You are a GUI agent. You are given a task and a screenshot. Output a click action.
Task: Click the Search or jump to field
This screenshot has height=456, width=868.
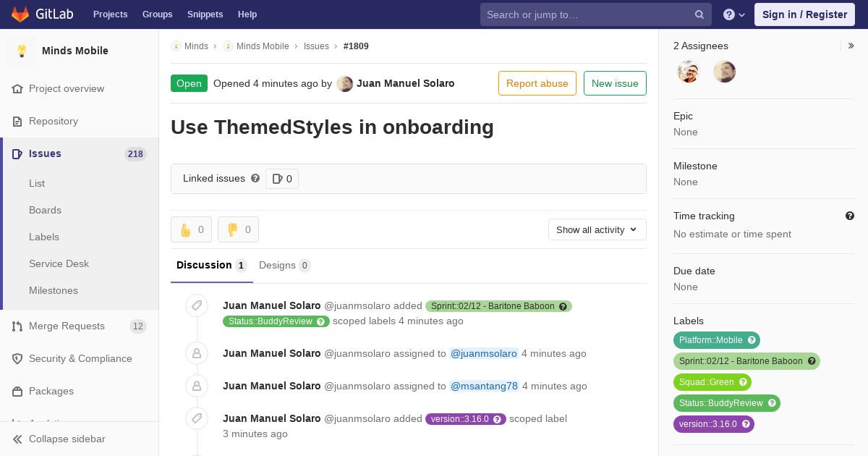click(596, 14)
